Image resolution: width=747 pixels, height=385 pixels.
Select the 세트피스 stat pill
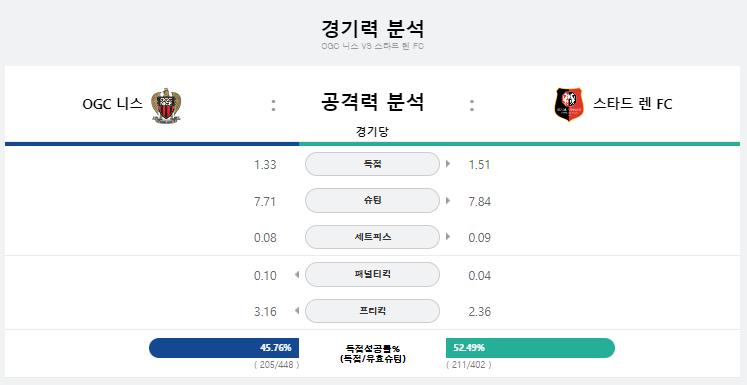pos(372,237)
